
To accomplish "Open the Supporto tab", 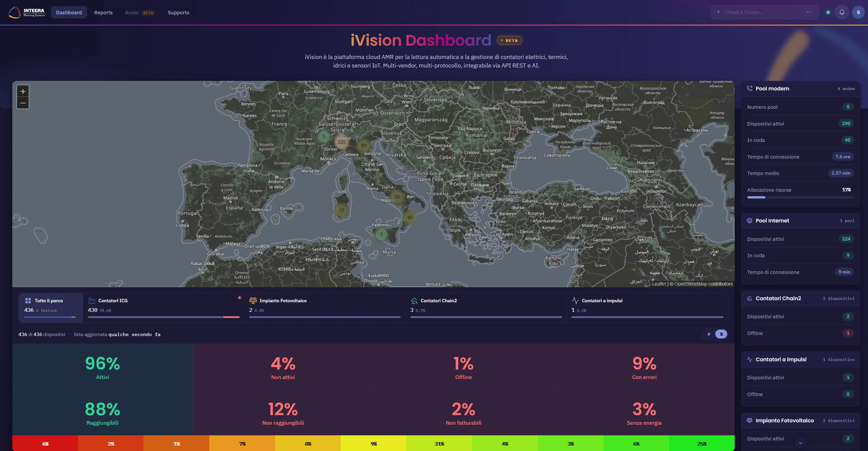I will [x=178, y=12].
